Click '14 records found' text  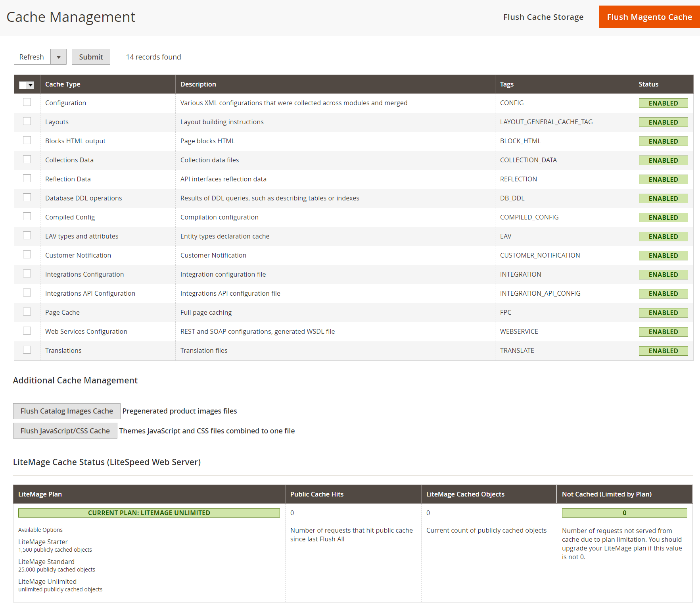pos(153,57)
